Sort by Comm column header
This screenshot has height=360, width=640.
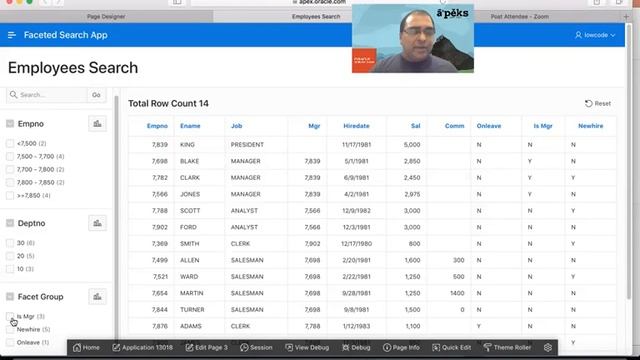coord(454,126)
